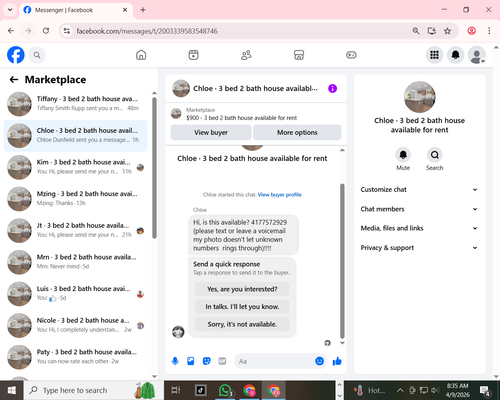Image resolution: width=500 pixels, height=400 pixels.
Task: Attach a photo to the message
Action: click(191, 361)
